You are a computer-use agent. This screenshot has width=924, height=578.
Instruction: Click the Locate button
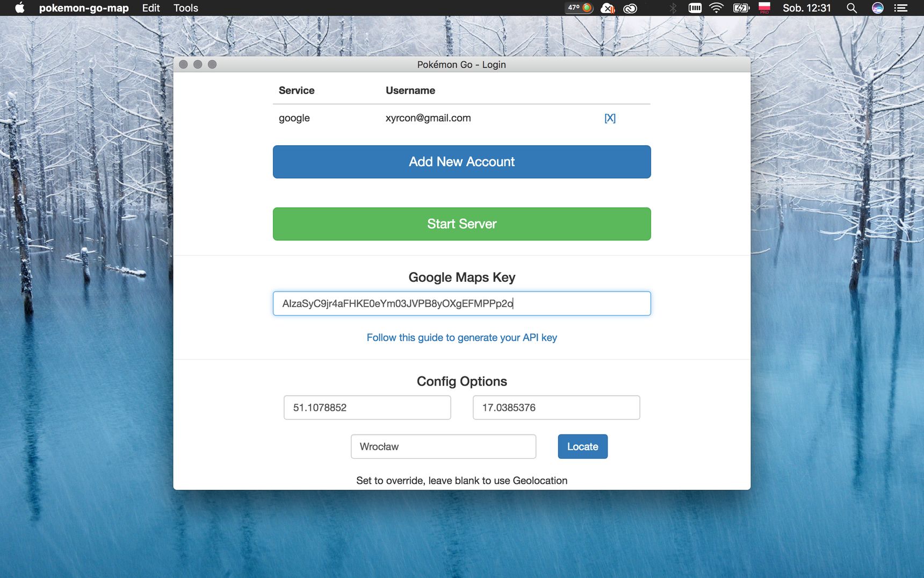(582, 447)
